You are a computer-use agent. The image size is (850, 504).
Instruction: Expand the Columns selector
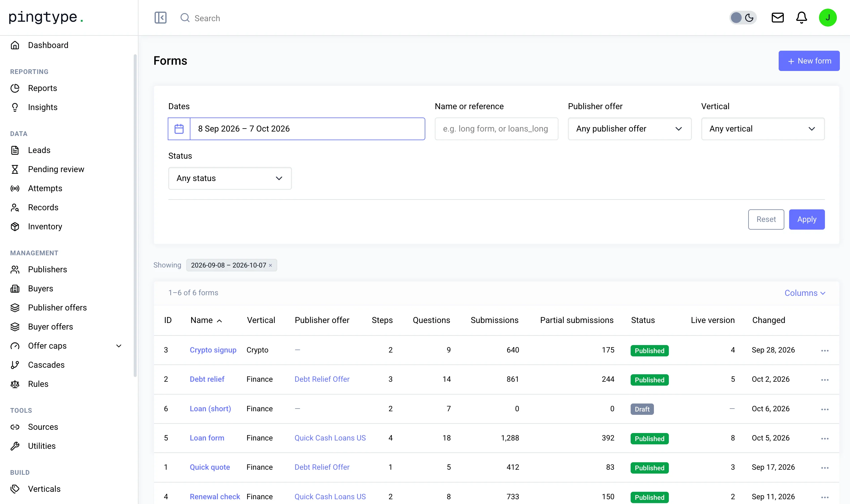tap(804, 293)
